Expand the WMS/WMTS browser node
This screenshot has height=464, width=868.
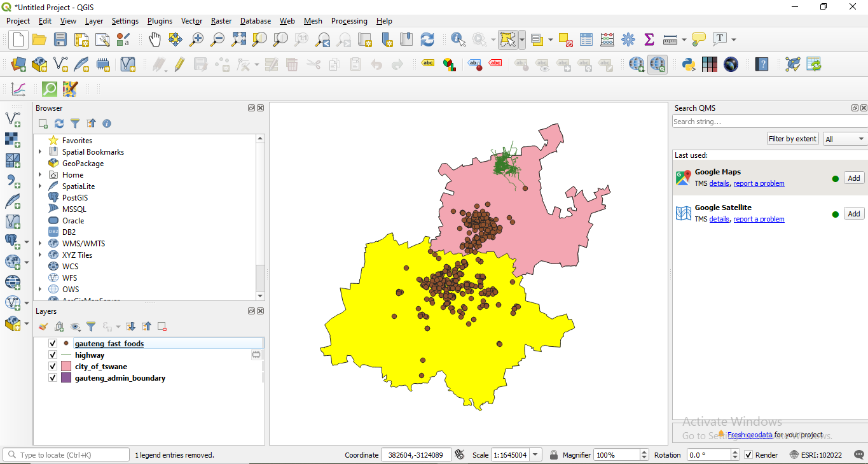40,244
